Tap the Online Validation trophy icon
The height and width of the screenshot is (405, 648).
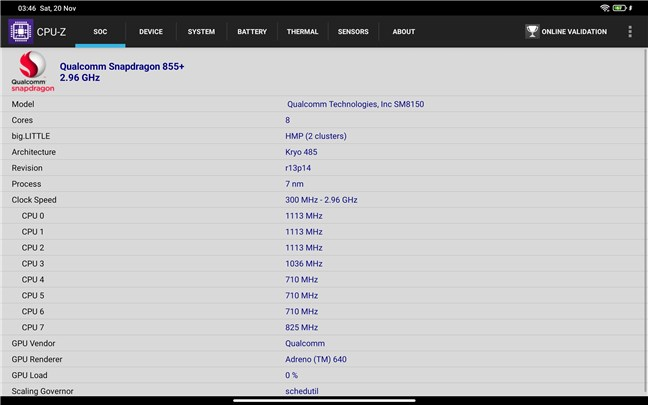(x=532, y=31)
